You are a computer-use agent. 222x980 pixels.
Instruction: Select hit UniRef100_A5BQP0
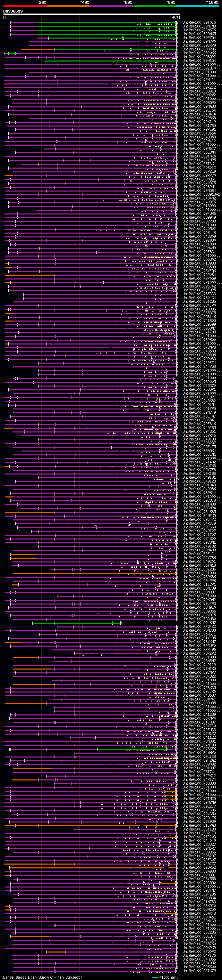(199, 103)
